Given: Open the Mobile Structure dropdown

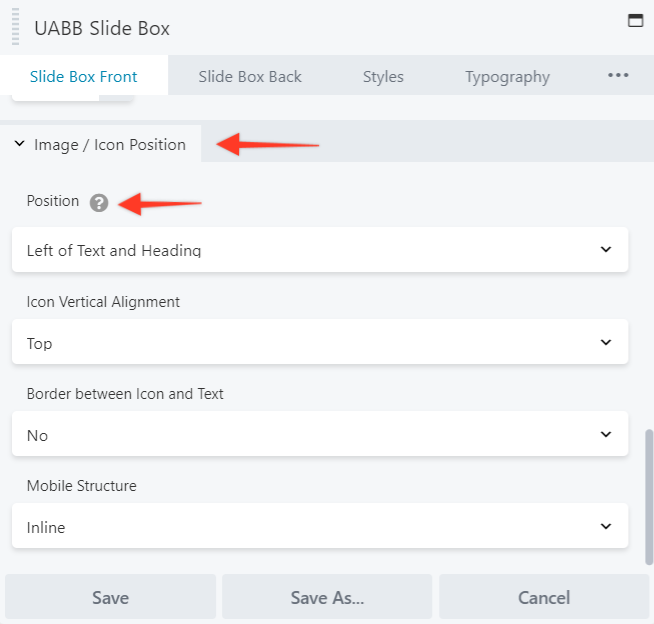Looking at the screenshot, I should tap(319, 526).
